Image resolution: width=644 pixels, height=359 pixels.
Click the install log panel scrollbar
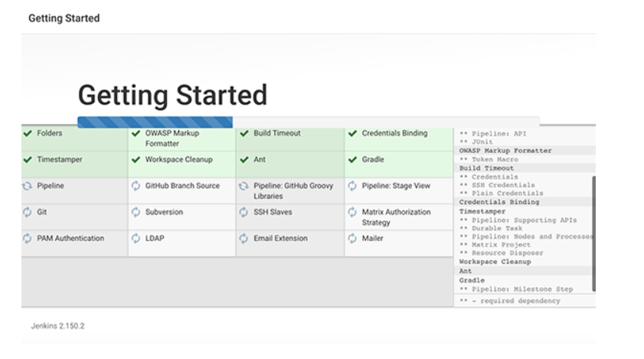(594, 230)
